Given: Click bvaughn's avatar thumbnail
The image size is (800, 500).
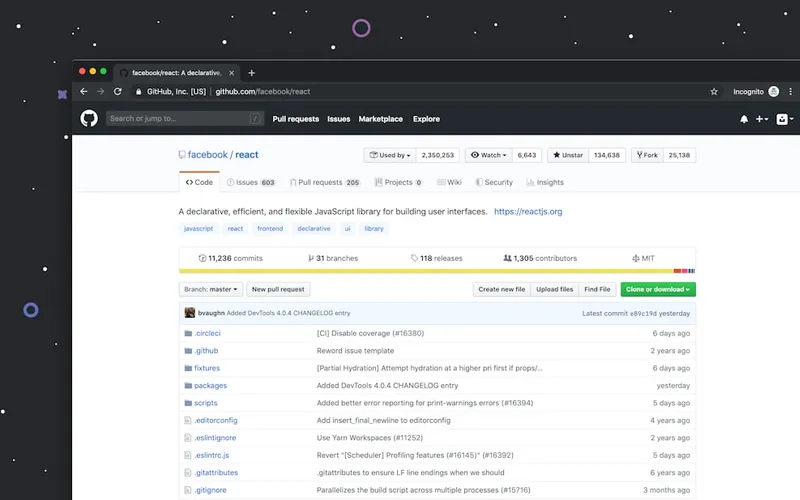Looking at the screenshot, I should [190, 313].
